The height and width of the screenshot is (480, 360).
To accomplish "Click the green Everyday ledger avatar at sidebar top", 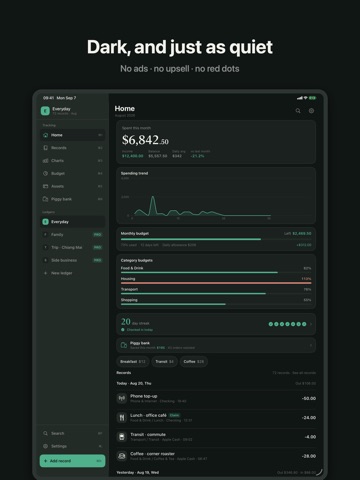I will [45, 111].
